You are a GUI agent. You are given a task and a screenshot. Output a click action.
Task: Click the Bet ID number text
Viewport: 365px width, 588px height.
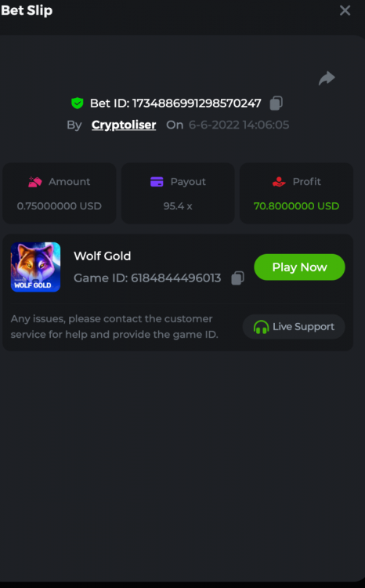197,103
